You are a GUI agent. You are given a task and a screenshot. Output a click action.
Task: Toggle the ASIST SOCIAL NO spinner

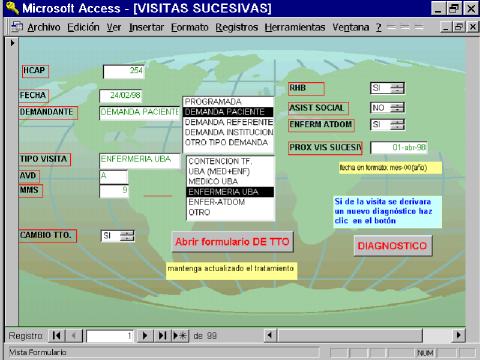pyautogui.click(x=397, y=107)
